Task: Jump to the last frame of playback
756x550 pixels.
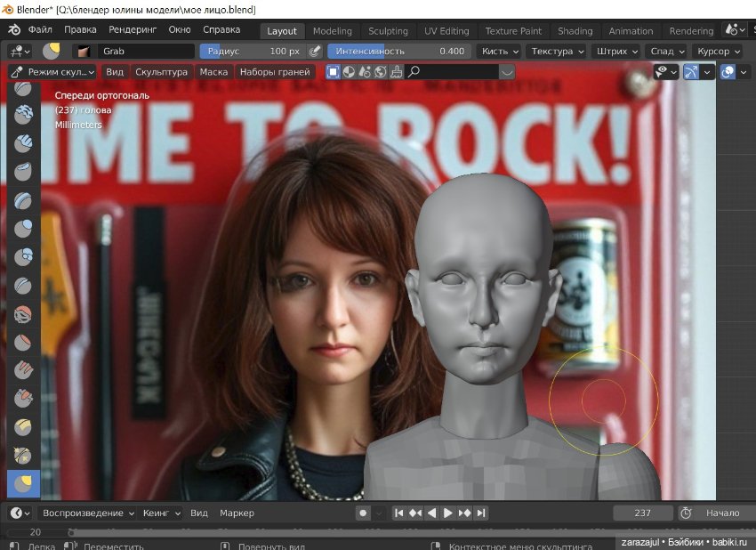Action: pyautogui.click(x=481, y=513)
